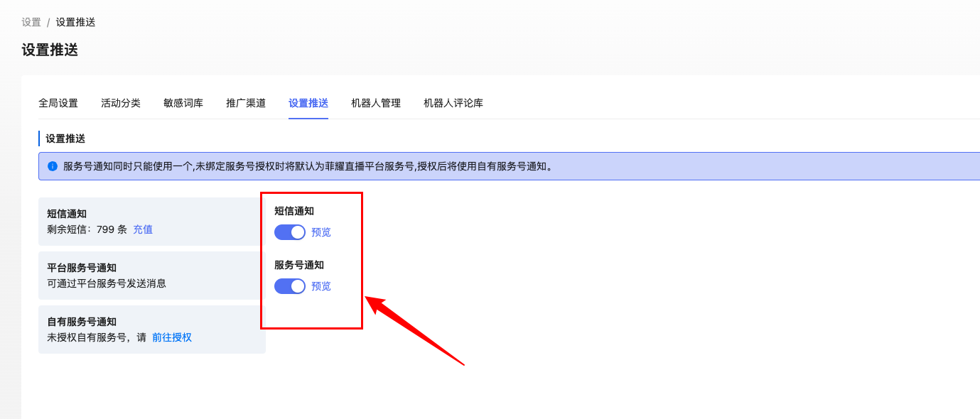Select the 短信通知 card showing remaining SMS
Image resolution: width=980 pixels, height=419 pixels.
tap(151, 222)
